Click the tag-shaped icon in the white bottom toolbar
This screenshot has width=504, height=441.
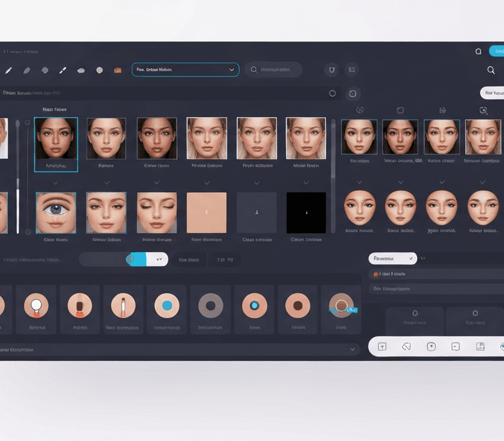click(x=406, y=346)
